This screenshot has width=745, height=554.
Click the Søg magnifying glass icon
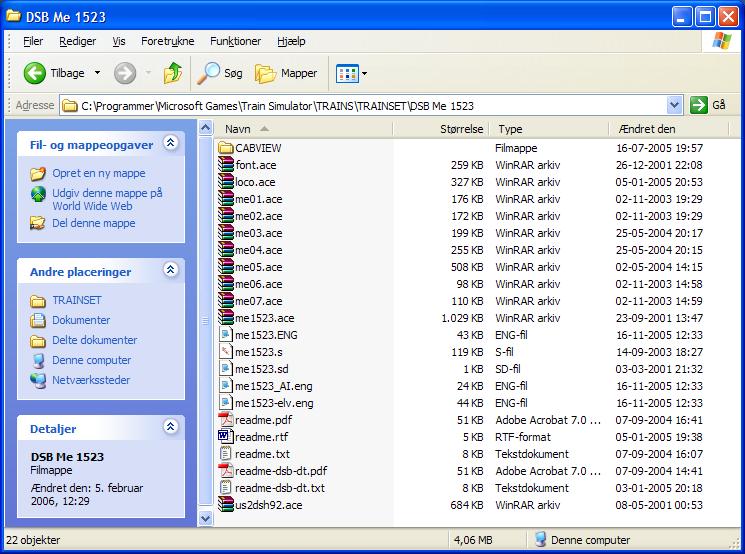209,73
